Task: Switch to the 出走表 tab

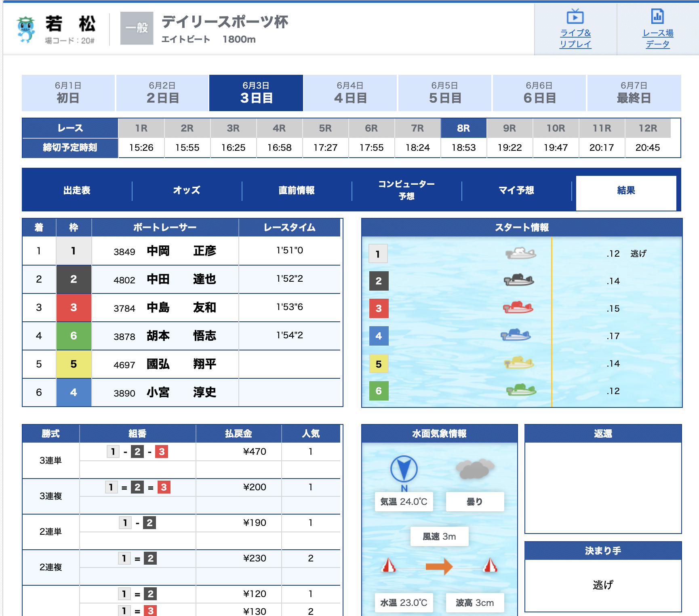Action: 77,190
